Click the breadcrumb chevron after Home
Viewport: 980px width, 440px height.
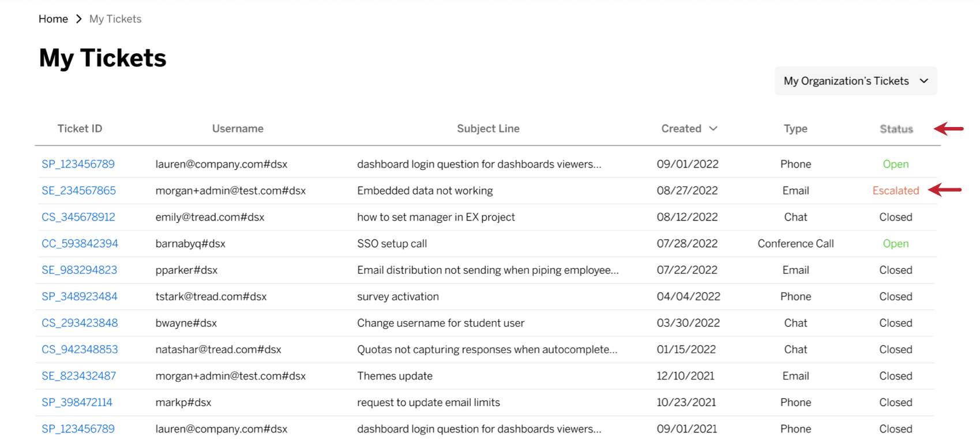click(x=79, y=19)
